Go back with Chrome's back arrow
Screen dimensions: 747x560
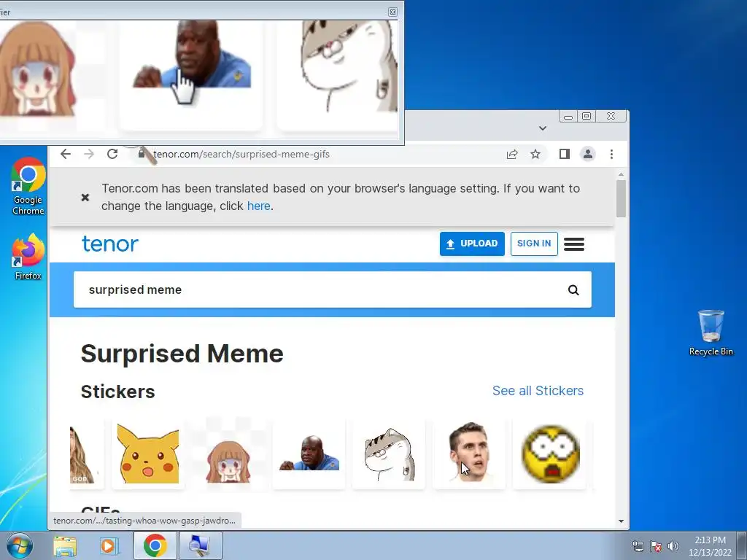pos(66,154)
